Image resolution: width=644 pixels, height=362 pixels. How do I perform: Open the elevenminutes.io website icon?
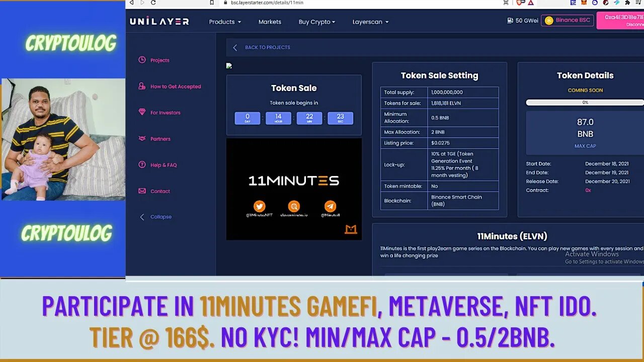click(294, 206)
